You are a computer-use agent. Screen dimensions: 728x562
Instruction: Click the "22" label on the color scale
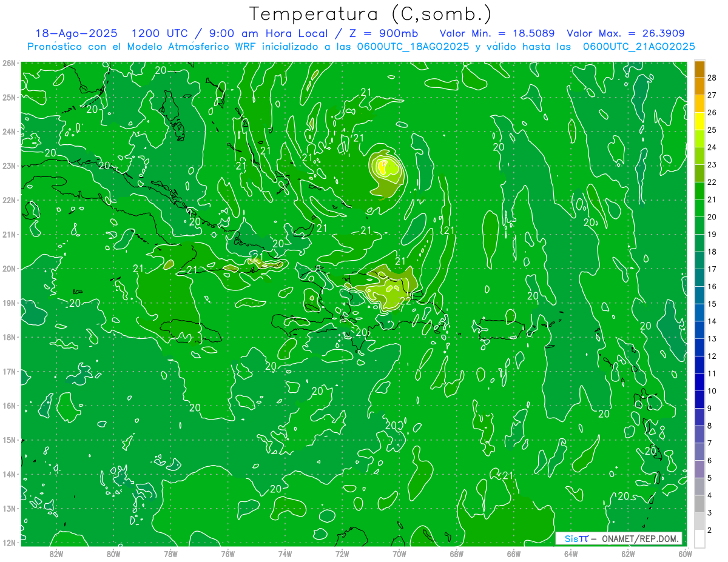[712, 182]
